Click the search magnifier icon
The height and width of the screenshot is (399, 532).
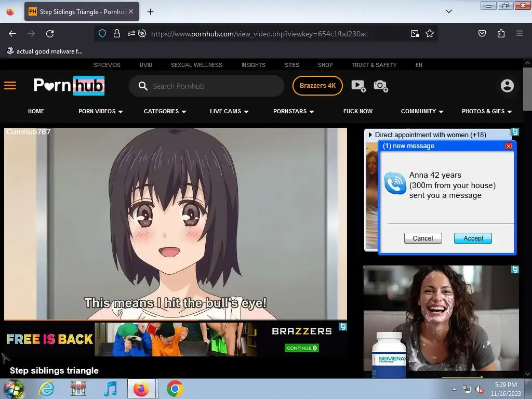click(143, 86)
